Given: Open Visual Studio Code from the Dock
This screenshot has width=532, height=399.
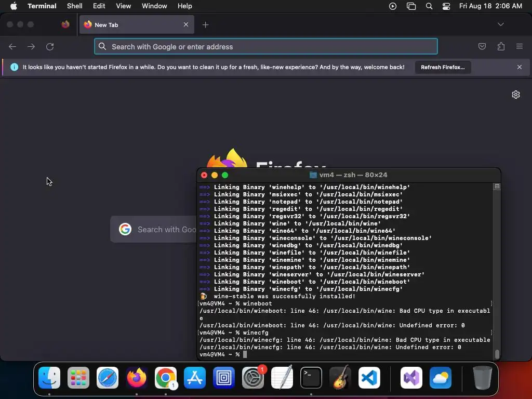Looking at the screenshot, I should point(369,377).
